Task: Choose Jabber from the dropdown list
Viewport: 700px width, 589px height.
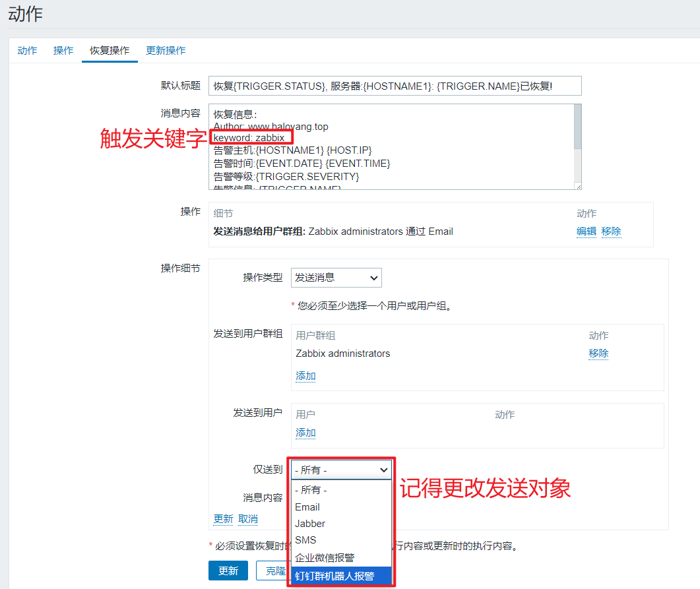Action: point(342,524)
